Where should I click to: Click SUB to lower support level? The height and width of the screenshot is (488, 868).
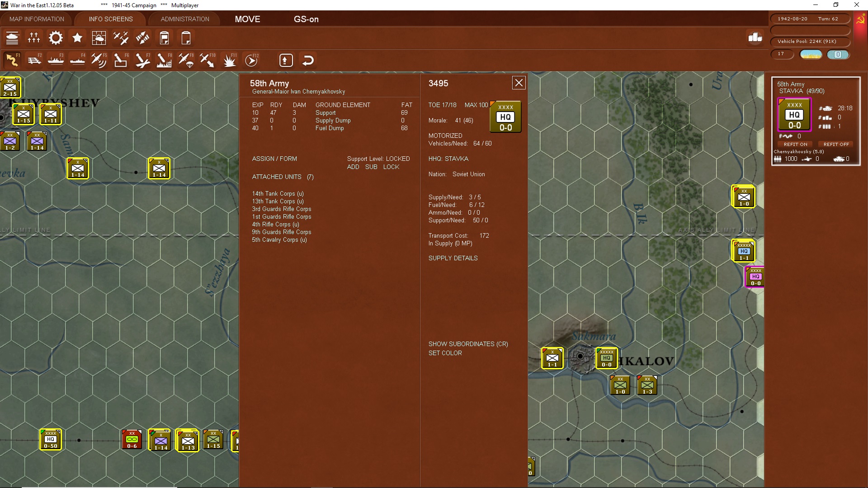click(x=371, y=167)
